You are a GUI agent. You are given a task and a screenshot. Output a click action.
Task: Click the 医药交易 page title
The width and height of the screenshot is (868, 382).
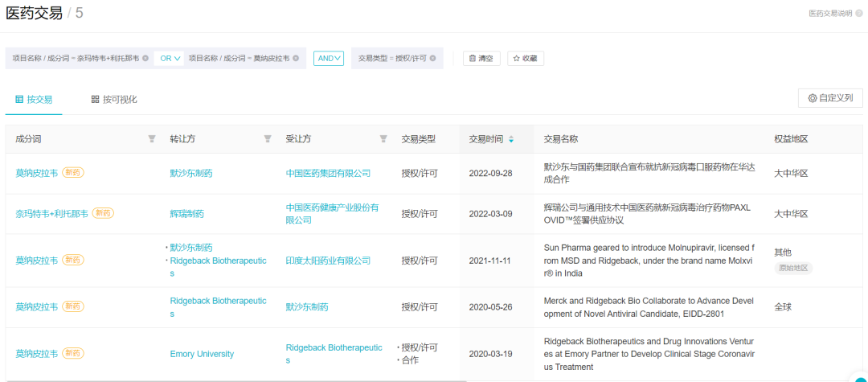click(x=34, y=14)
